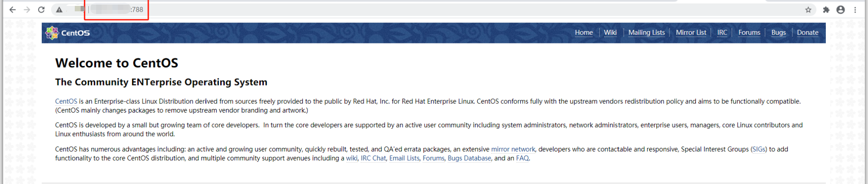Click the not-secure warning triangle icon
The height and width of the screenshot is (184, 868).
[59, 9]
